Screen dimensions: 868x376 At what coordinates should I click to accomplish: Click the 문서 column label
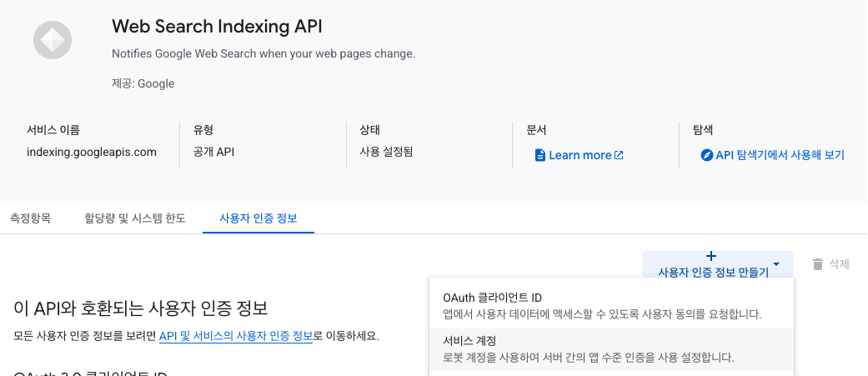pos(536,131)
